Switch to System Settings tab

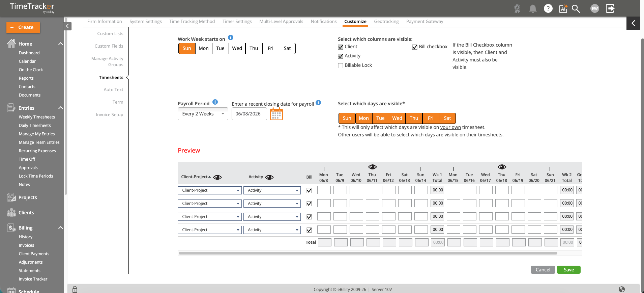coord(146,21)
